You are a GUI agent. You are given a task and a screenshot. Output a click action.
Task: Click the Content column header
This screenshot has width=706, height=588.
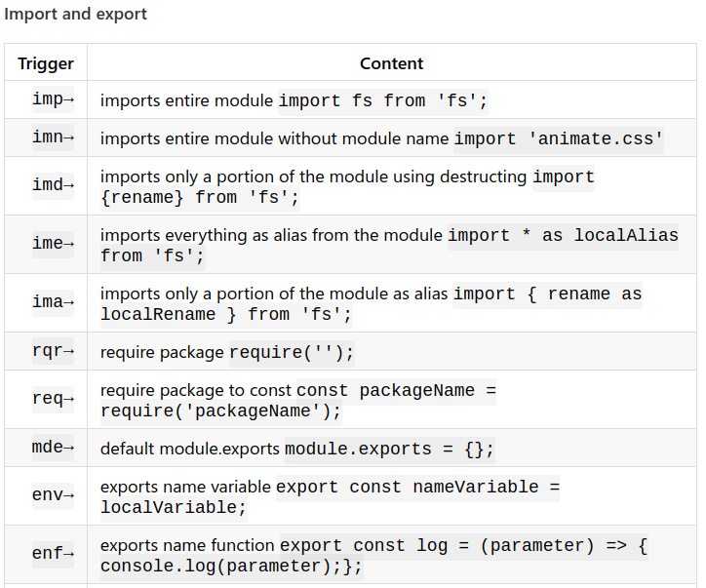click(391, 63)
